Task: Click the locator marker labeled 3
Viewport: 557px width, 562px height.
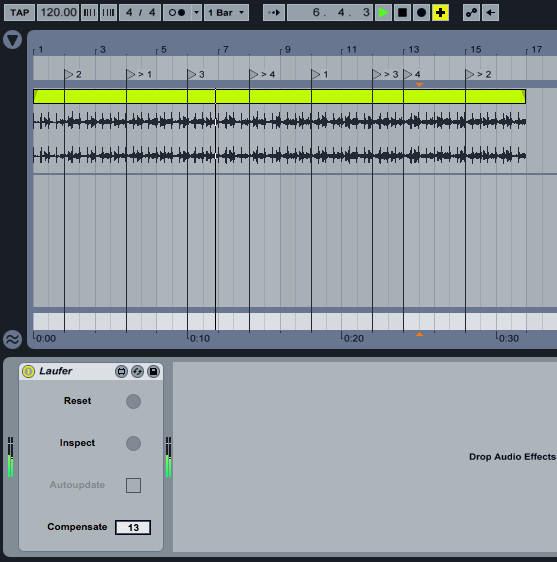Action: pos(196,74)
